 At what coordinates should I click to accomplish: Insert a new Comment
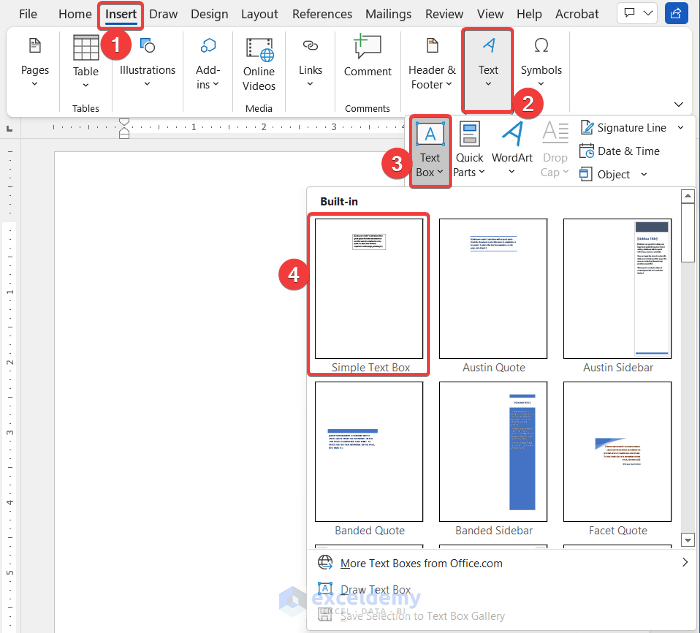(367, 57)
